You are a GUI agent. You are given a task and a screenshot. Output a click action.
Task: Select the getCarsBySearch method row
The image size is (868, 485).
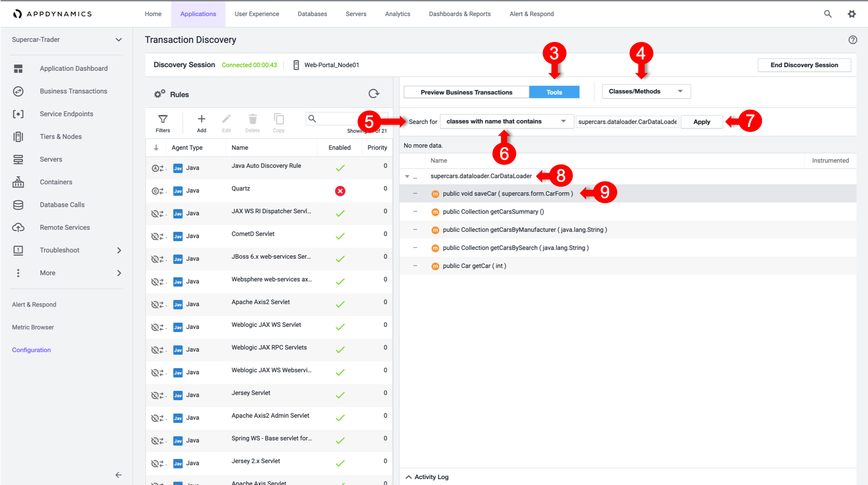[628, 248]
